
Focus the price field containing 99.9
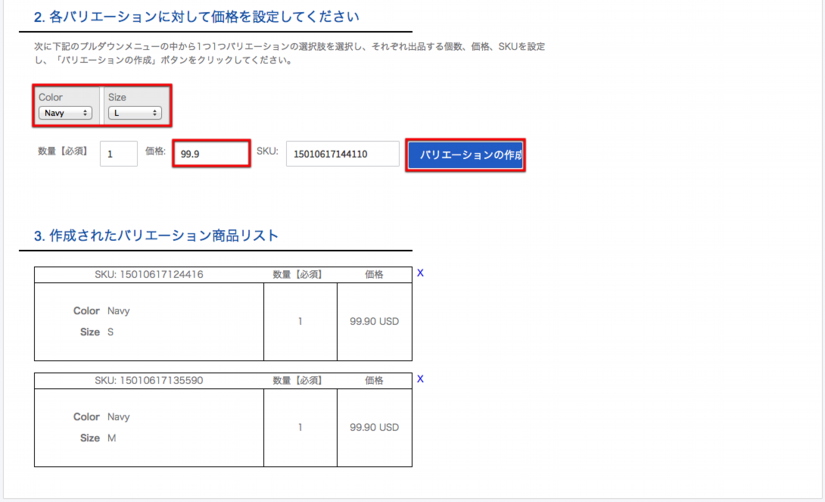click(210, 153)
